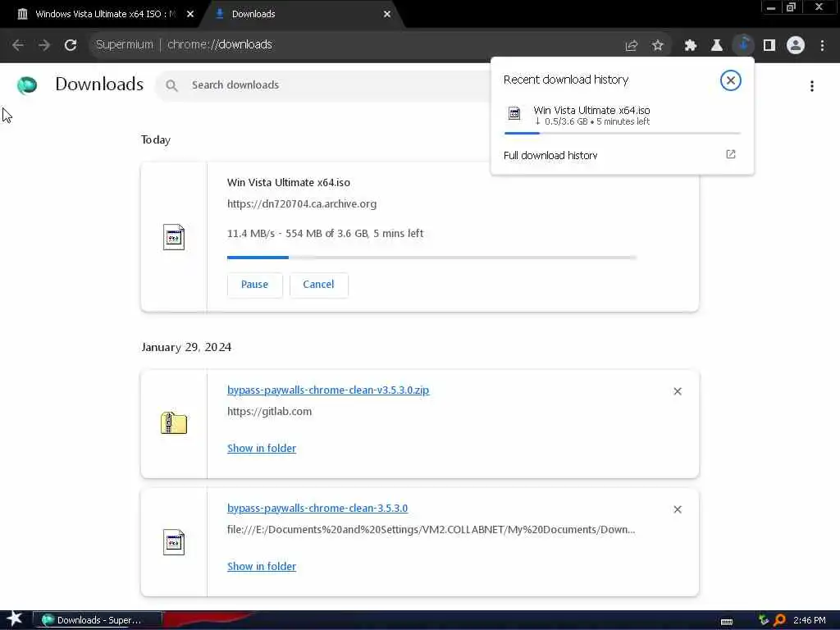Click the Supermium logo beside Downloads

click(x=27, y=84)
